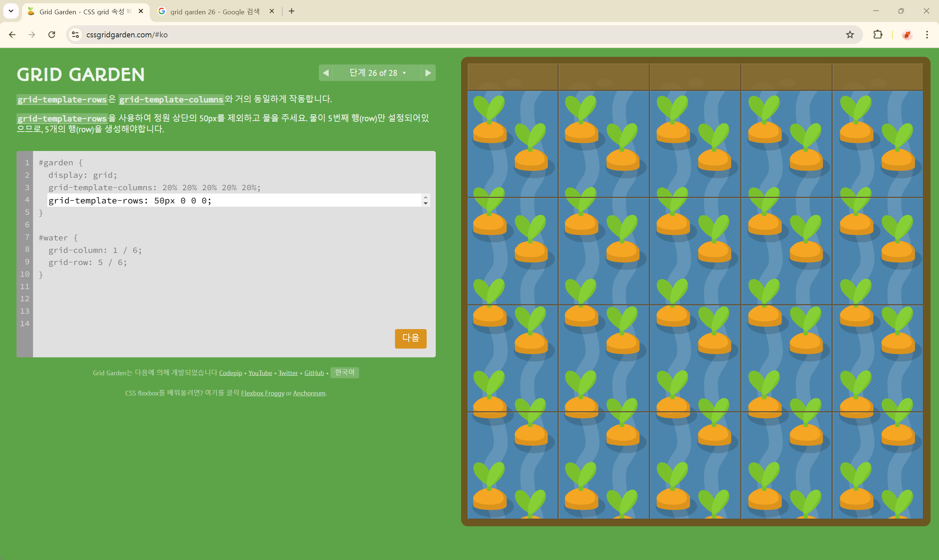This screenshot has height=560, width=939.
Task: Open the level selector dropdown
Action: [x=377, y=73]
